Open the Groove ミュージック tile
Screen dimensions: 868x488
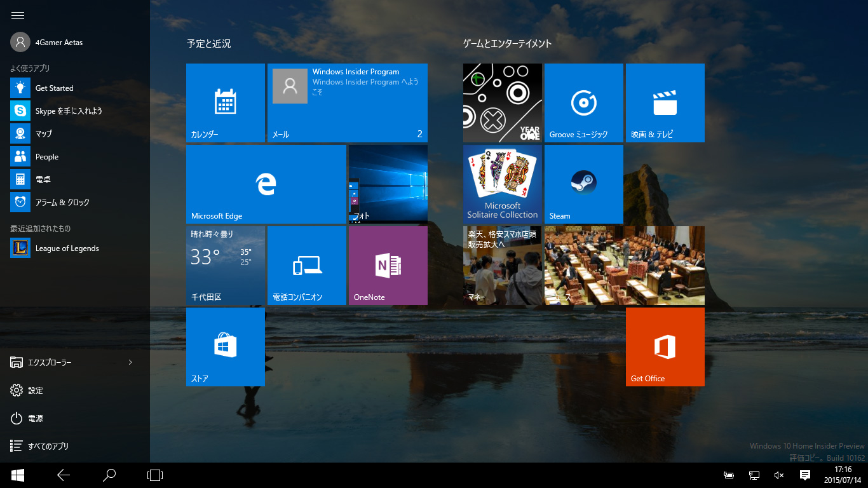pyautogui.click(x=583, y=102)
